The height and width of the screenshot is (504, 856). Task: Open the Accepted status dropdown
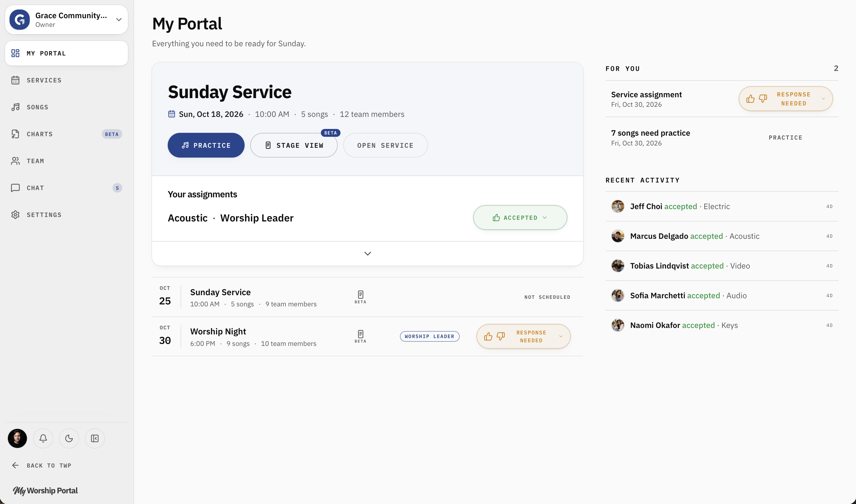pyautogui.click(x=520, y=217)
